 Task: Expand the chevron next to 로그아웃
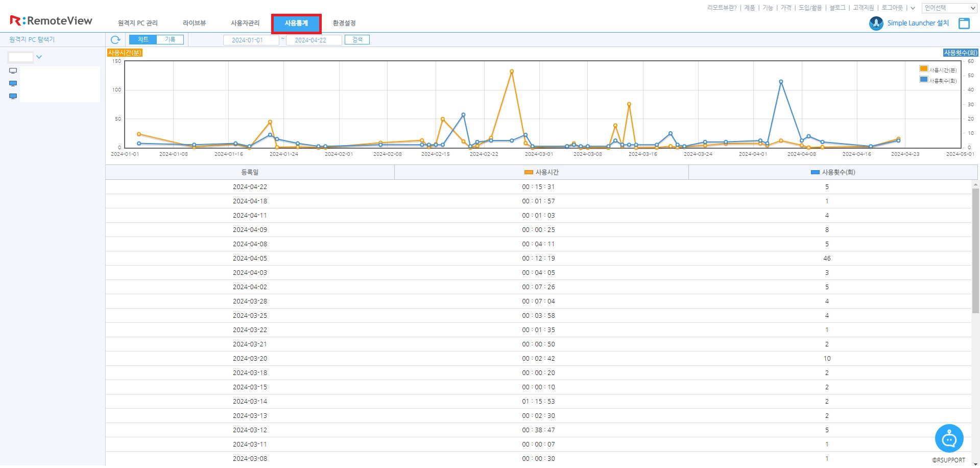tap(913, 8)
